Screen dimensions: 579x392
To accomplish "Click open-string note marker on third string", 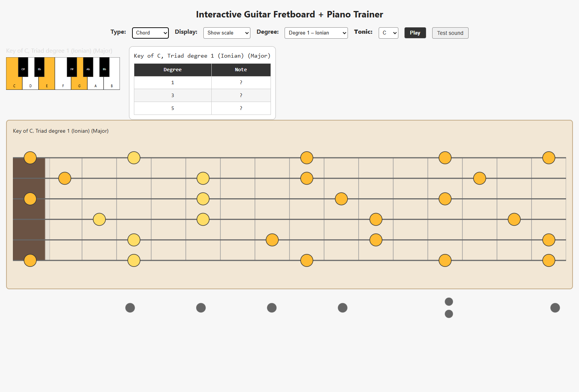I will coord(30,199).
